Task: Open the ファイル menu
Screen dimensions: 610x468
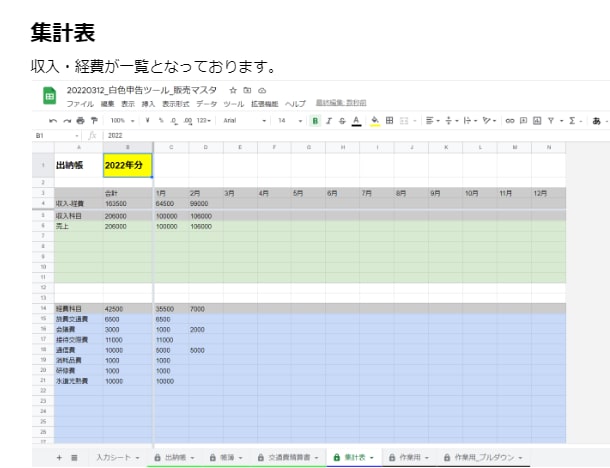Action: tap(80, 104)
